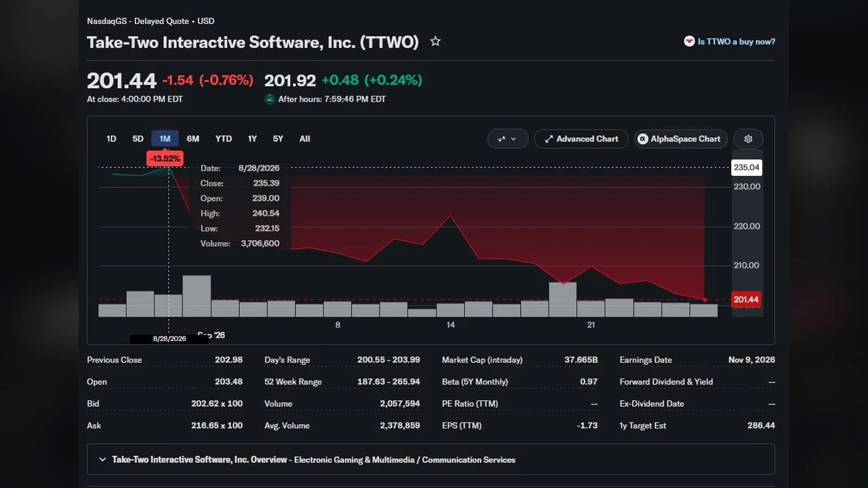Click the Beta (5Y Monthly) value 0.97

[589, 382]
